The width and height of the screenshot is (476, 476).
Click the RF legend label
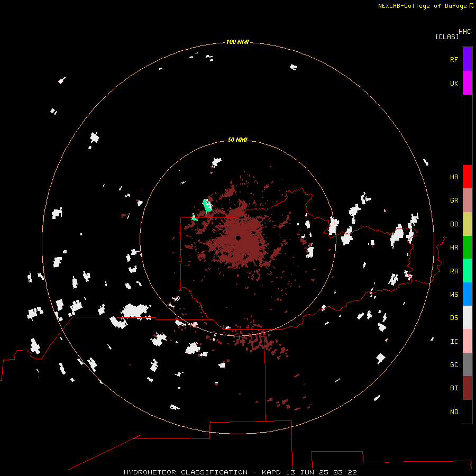pos(454,59)
